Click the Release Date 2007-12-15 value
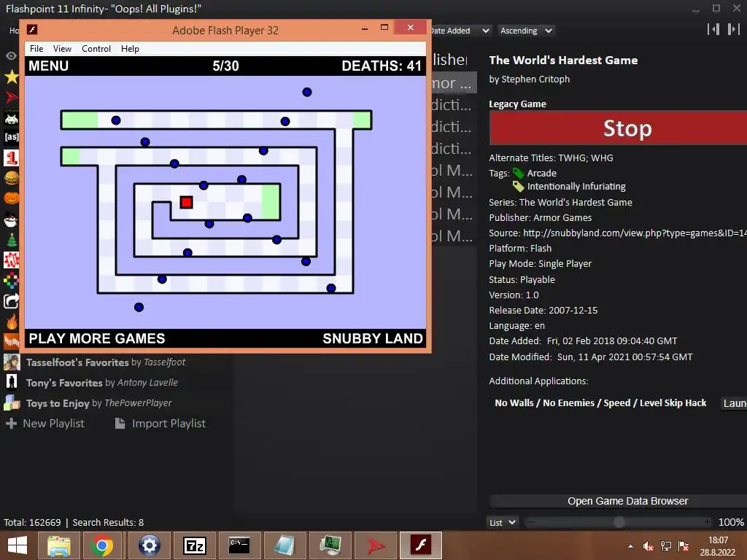Viewport: 747px width, 560px height. pyautogui.click(x=573, y=311)
